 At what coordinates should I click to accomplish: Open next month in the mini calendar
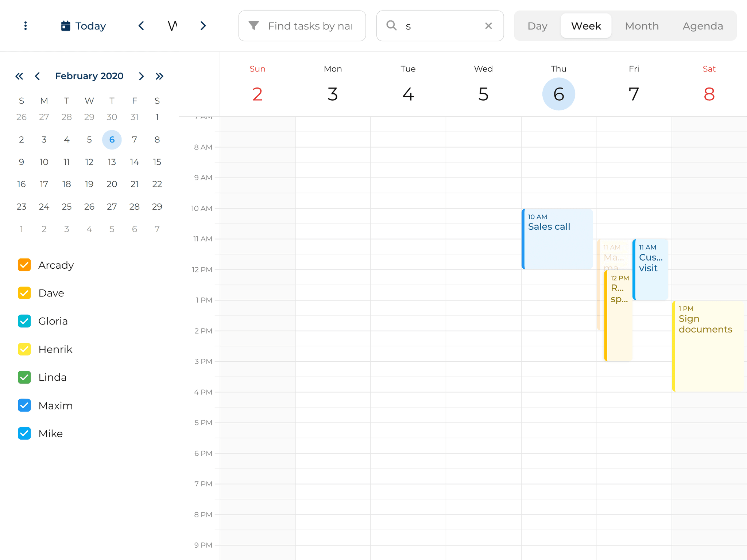coord(141,76)
